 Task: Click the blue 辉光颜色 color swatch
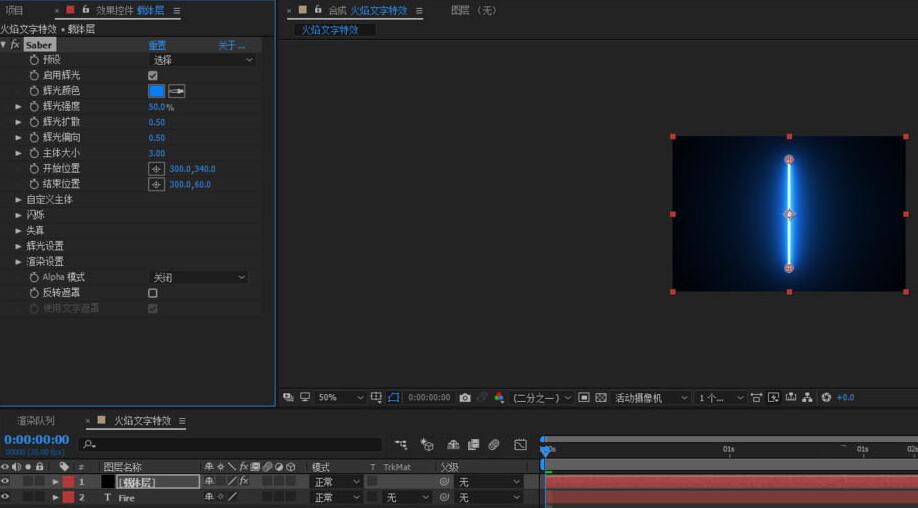(157, 91)
